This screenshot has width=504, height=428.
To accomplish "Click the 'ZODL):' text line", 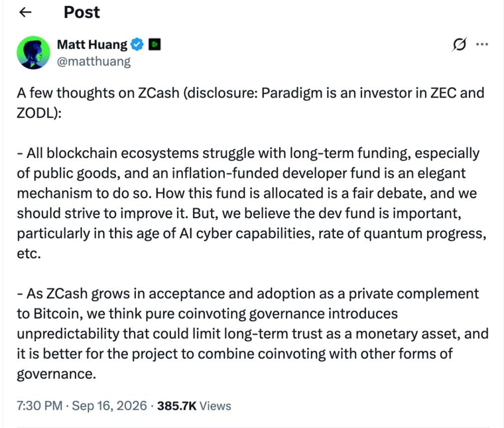I will (39, 113).
